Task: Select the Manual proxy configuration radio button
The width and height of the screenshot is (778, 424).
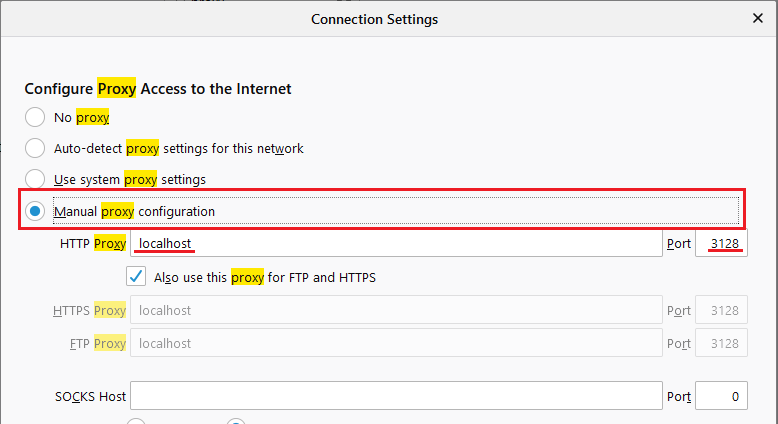Action: (x=36, y=211)
